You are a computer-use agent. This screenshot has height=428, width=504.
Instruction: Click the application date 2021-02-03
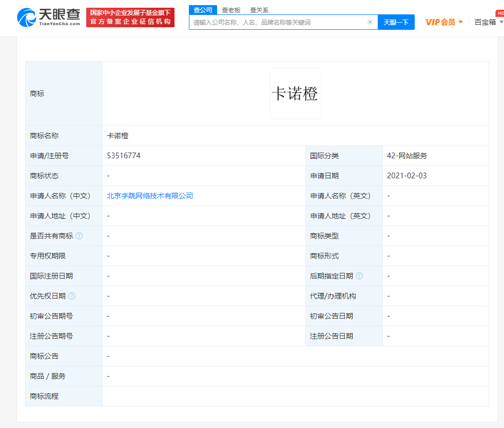[406, 176]
